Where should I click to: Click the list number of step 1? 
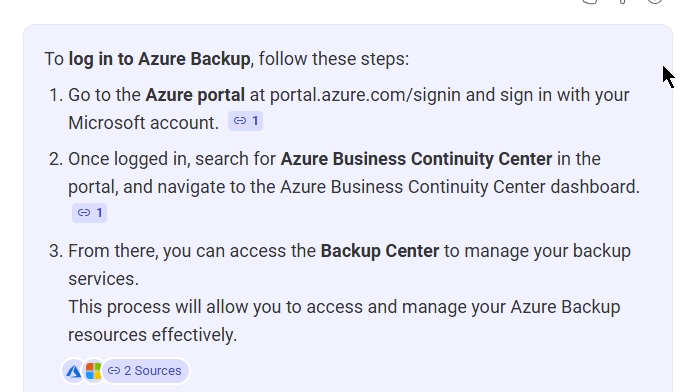[56, 95]
